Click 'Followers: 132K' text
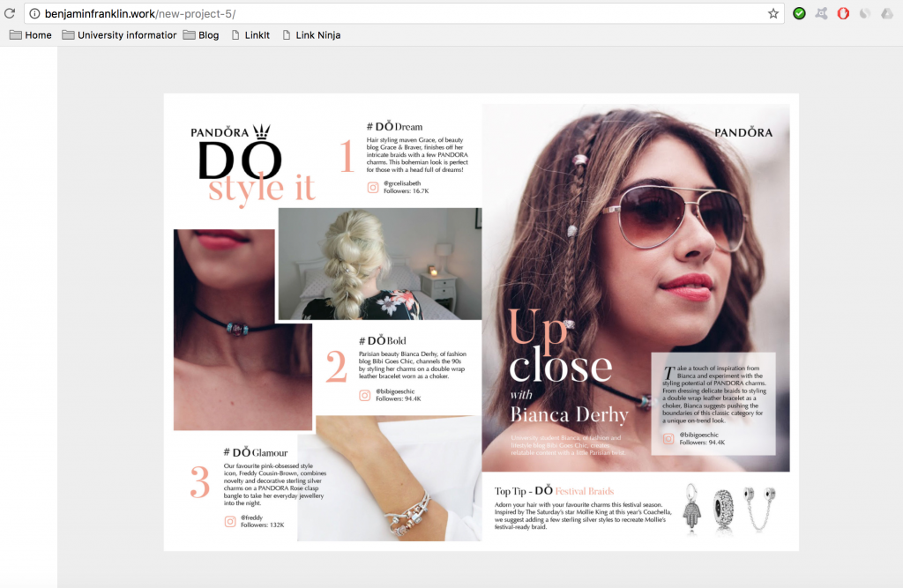 point(263,525)
